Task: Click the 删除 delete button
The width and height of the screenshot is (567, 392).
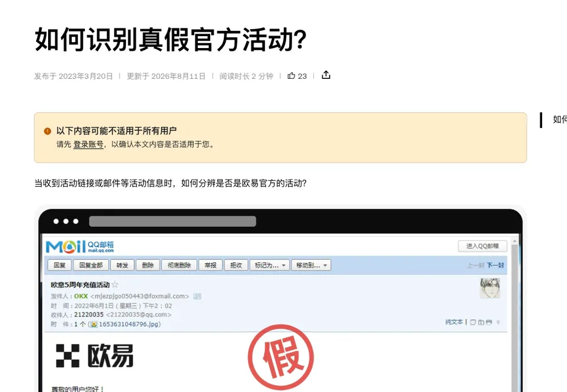Action: point(147,265)
